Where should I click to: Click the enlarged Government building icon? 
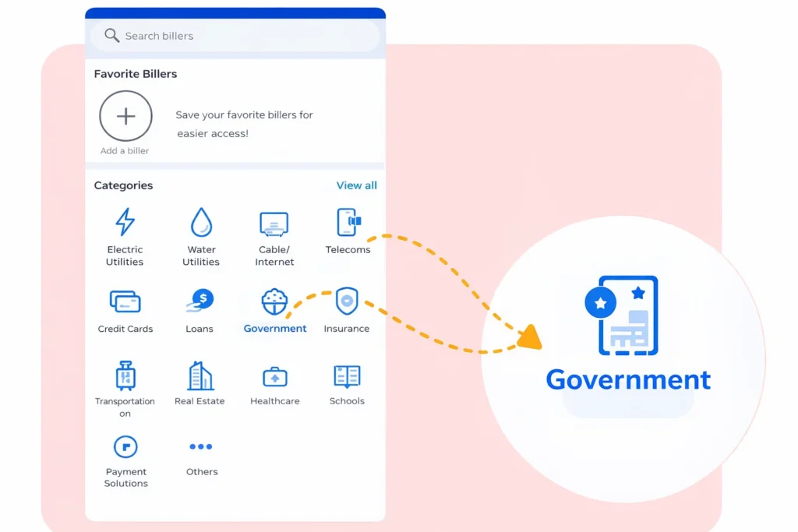pyautogui.click(x=621, y=315)
